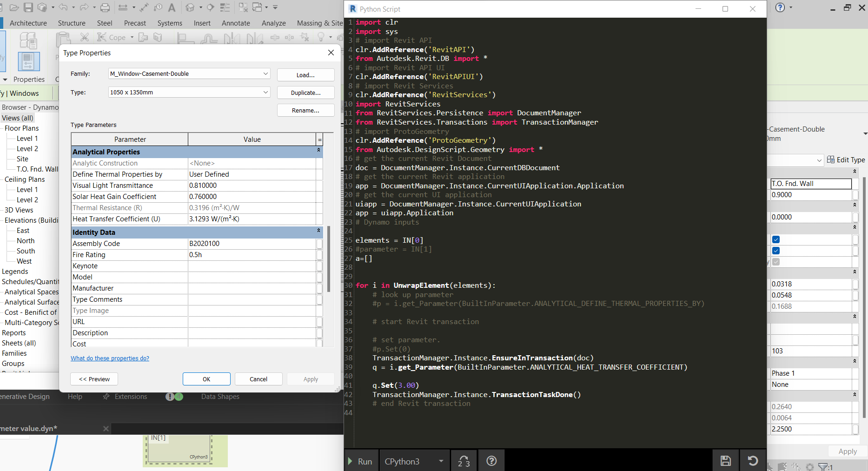Click the Print icon in quick access toolbar

coord(105,7)
